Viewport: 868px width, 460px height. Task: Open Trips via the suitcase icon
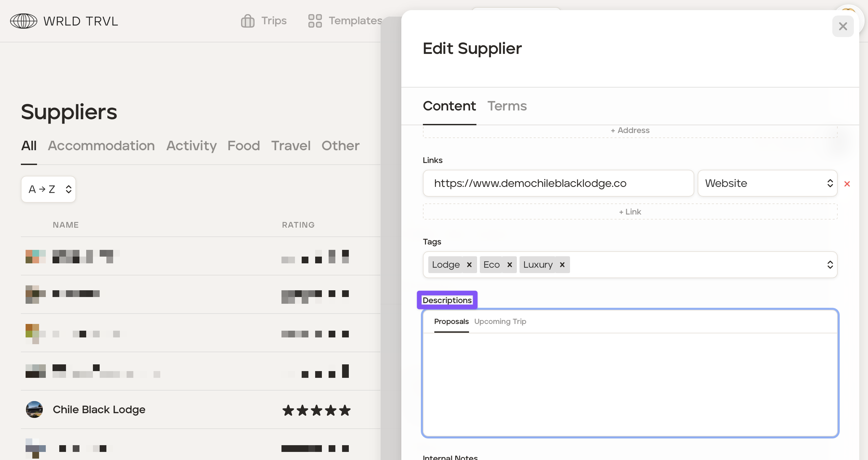(x=248, y=21)
